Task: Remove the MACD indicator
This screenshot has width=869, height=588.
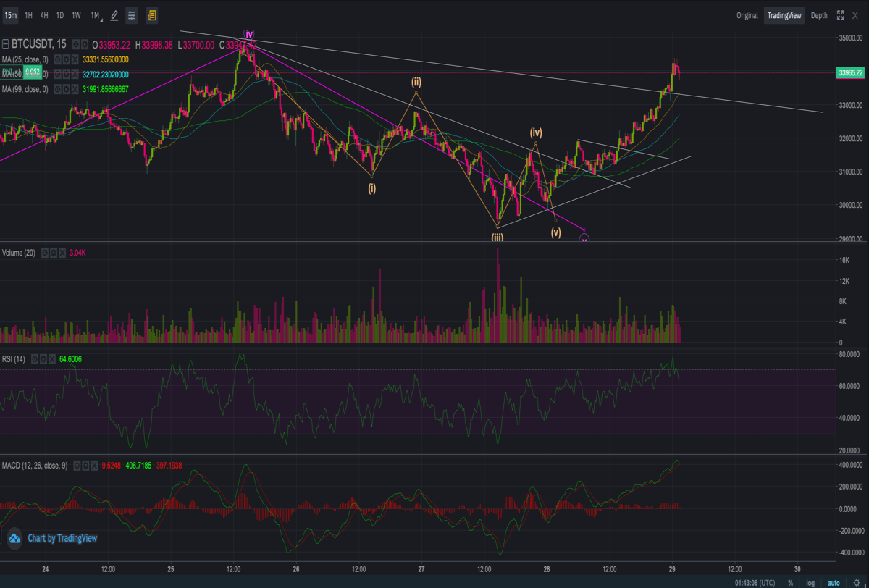Action: coord(95,466)
